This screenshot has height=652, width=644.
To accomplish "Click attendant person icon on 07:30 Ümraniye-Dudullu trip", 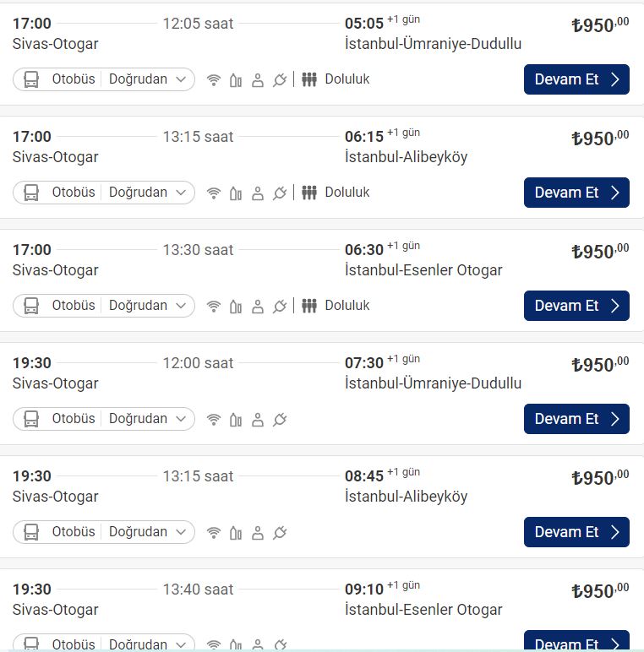I will [x=258, y=420].
